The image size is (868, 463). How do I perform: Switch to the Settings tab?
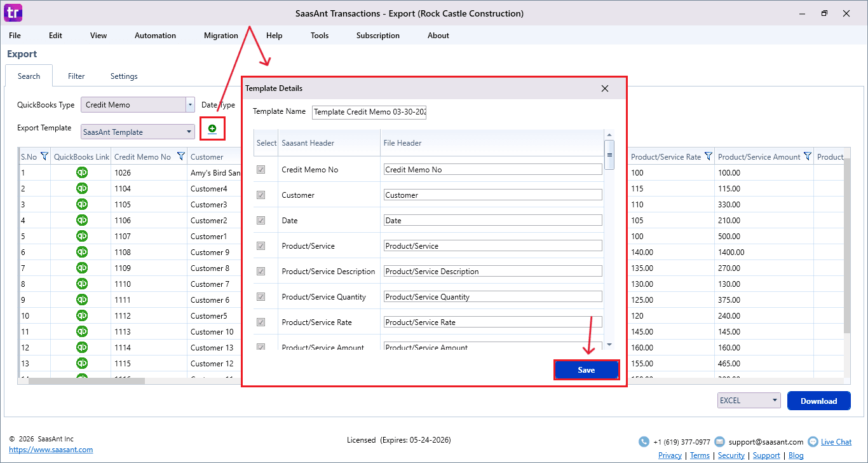point(124,76)
